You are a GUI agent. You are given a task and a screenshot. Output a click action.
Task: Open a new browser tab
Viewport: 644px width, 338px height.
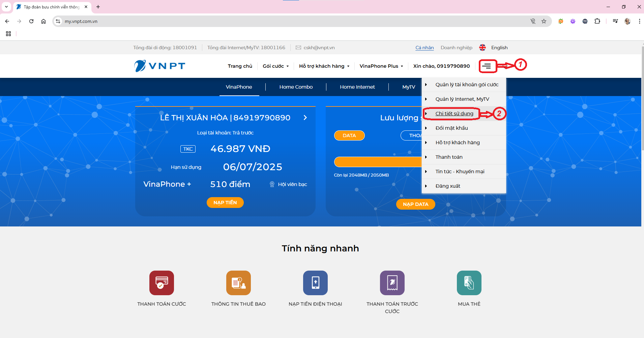pyautogui.click(x=98, y=7)
